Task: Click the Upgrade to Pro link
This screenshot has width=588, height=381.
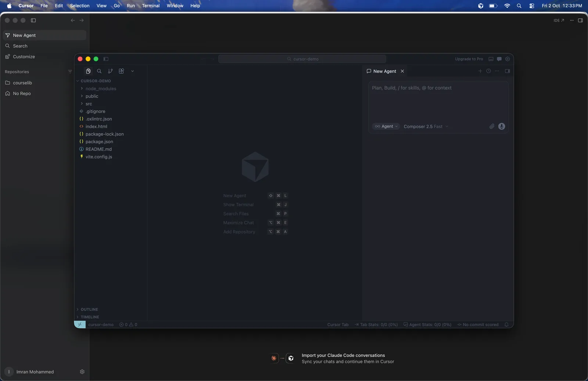Action: click(469, 59)
